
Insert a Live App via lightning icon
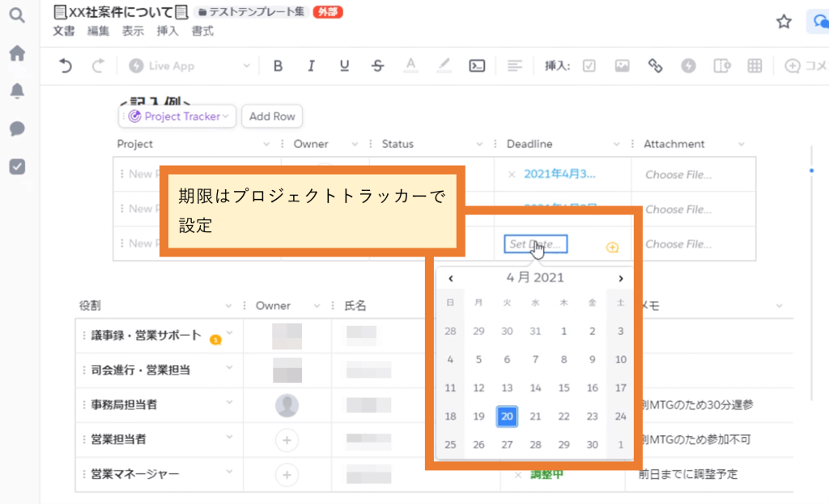[688, 66]
